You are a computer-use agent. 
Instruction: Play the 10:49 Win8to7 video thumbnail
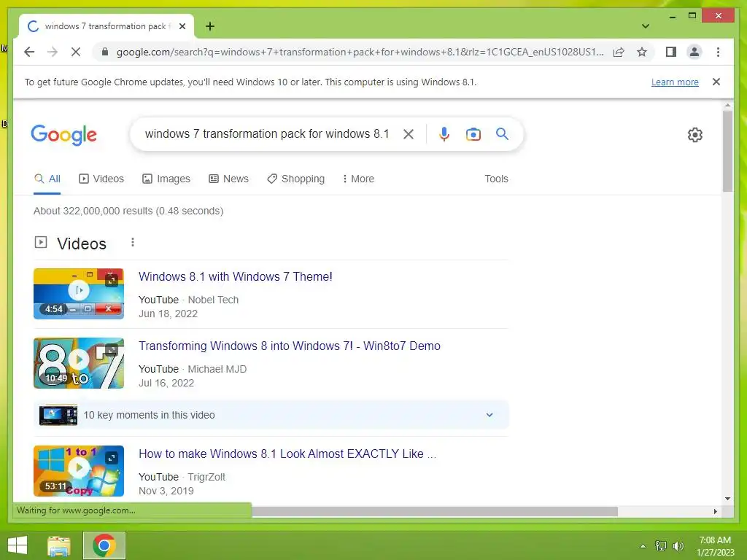point(79,363)
